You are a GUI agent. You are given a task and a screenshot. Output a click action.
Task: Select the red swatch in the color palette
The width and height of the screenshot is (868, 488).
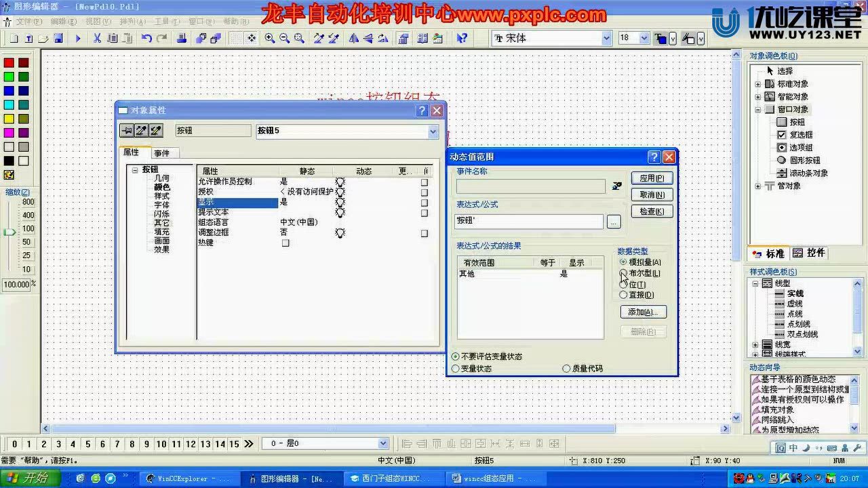7,62
